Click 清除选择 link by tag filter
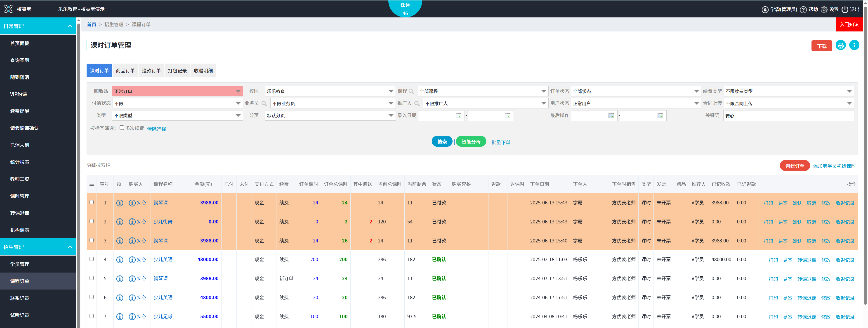868x328 pixels. tap(156, 129)
